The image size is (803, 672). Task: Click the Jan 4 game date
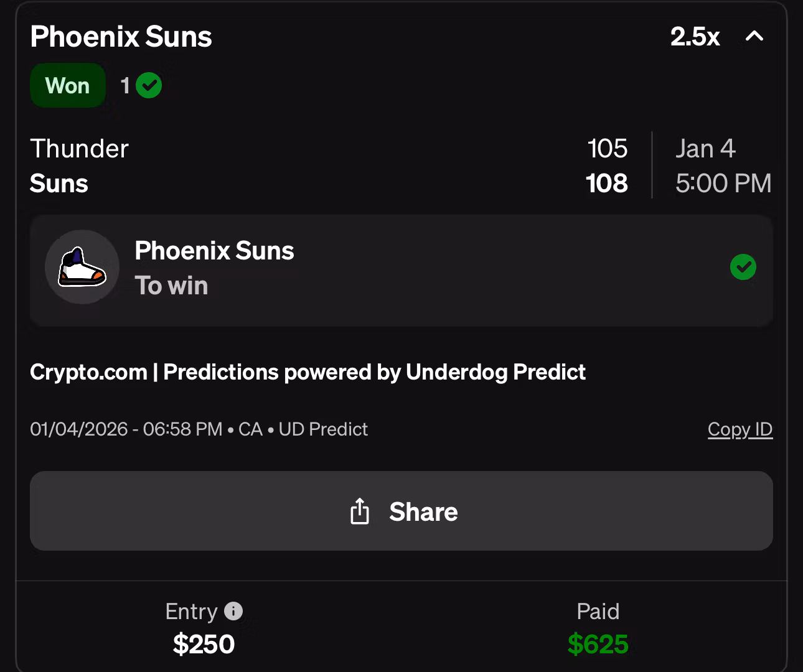705,149
